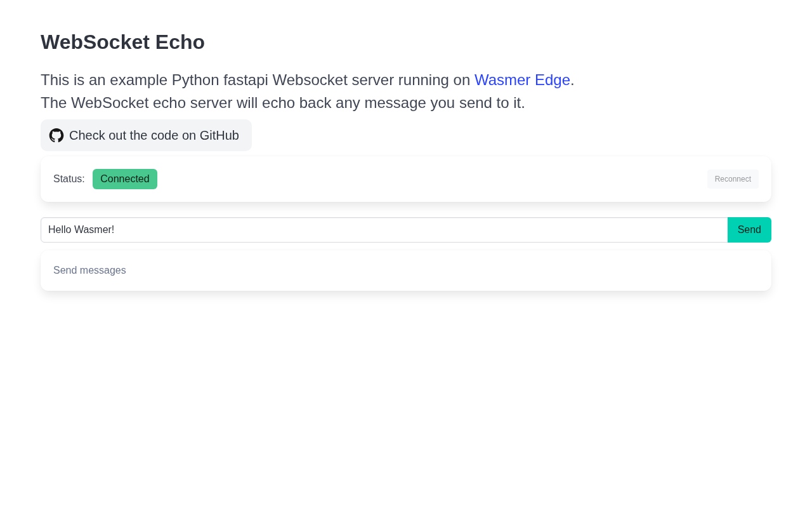The image size is (812, 508).
Task: Click the "WebSocket Echo" page heading
Action: [x=122, y=42]
